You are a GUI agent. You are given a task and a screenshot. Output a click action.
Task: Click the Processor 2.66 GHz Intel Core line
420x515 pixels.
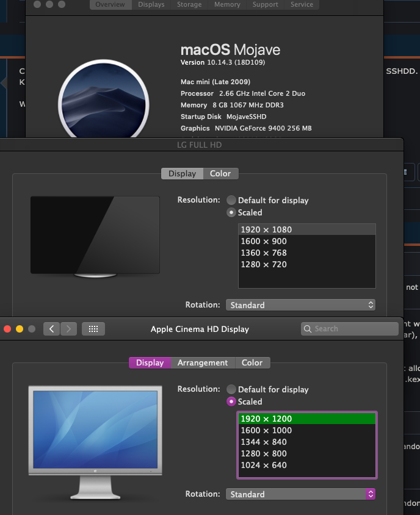pyautogui.click(x=243, y=93)
